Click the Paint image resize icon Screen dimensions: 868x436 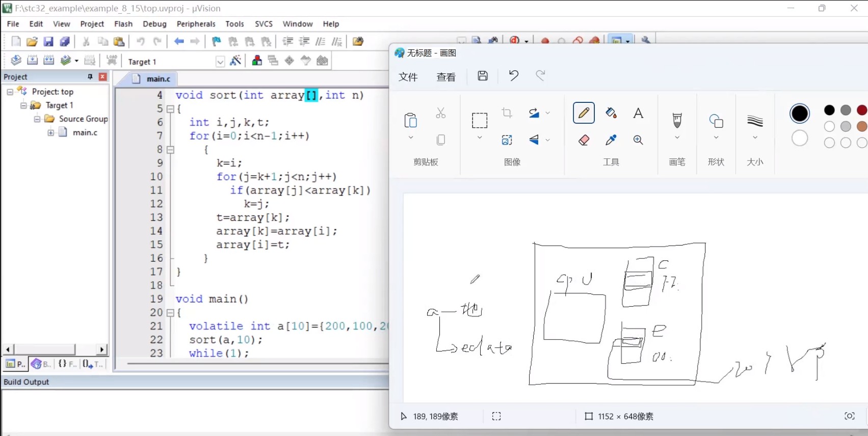(507, 140)
